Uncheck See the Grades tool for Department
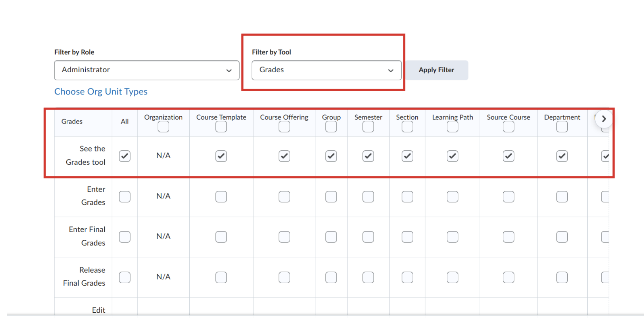The height and width of the screenshot is (321, 644). 562,156
